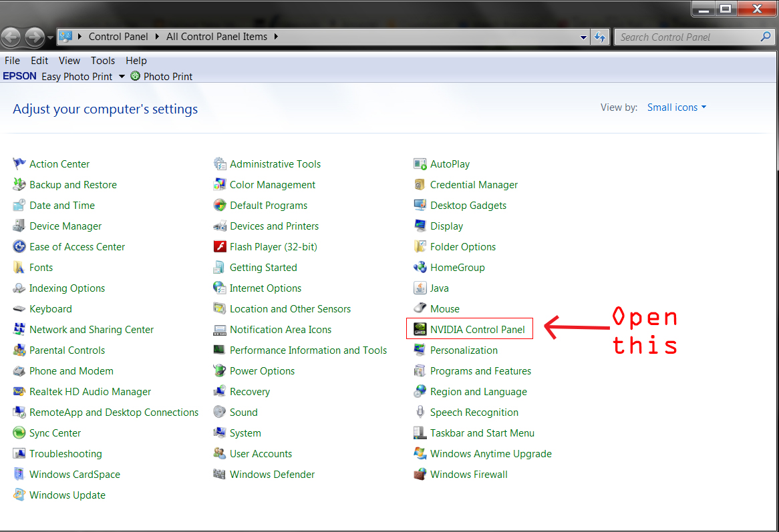Open RemoteApp and Desktop Connections link
Viewport: 779px width, 532px height.
coord(114,412)
